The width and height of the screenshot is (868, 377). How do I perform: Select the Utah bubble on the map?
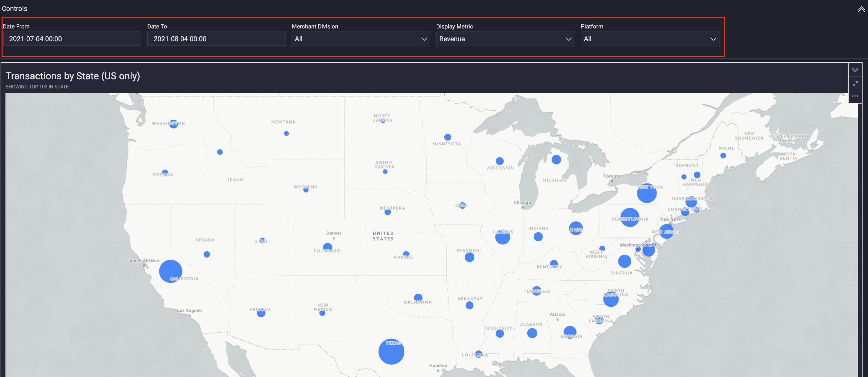pos(262,240)
